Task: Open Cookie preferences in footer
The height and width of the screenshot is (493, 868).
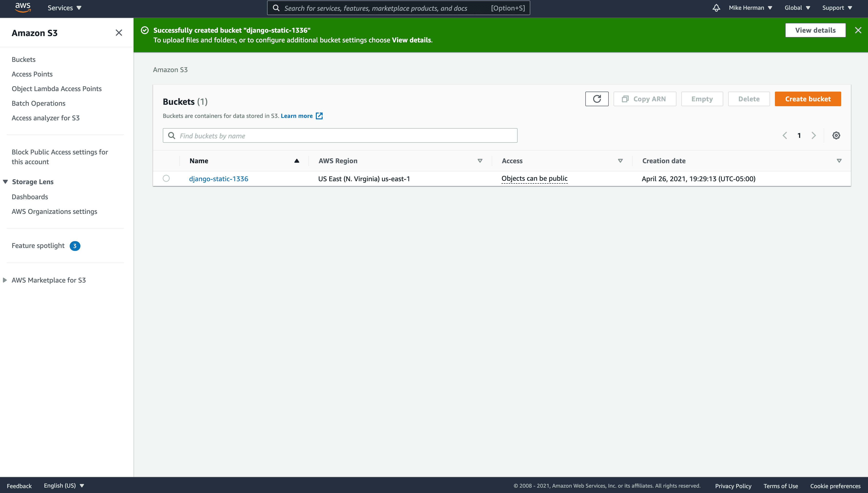Action: click(x=835, y=486)
